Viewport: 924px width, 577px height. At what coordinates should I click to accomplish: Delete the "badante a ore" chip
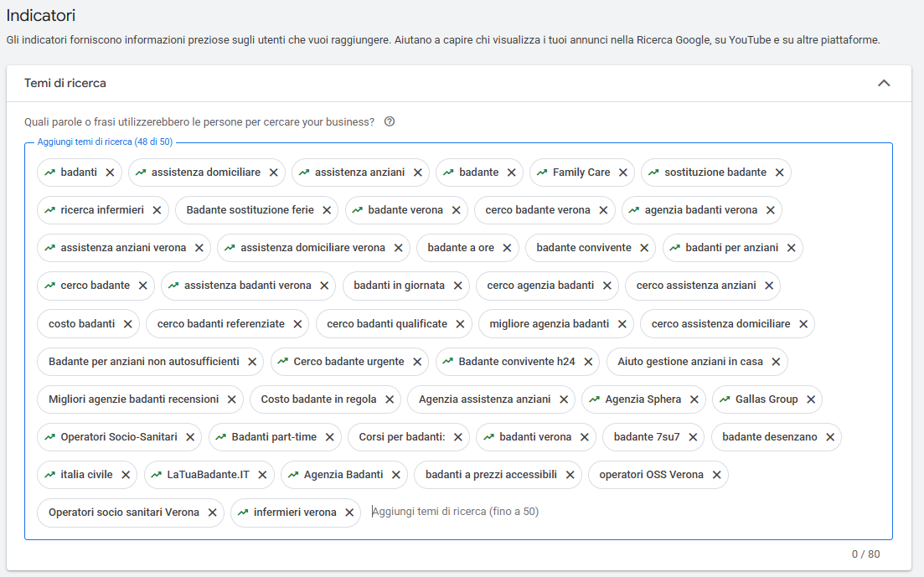(x=507, y=248)
